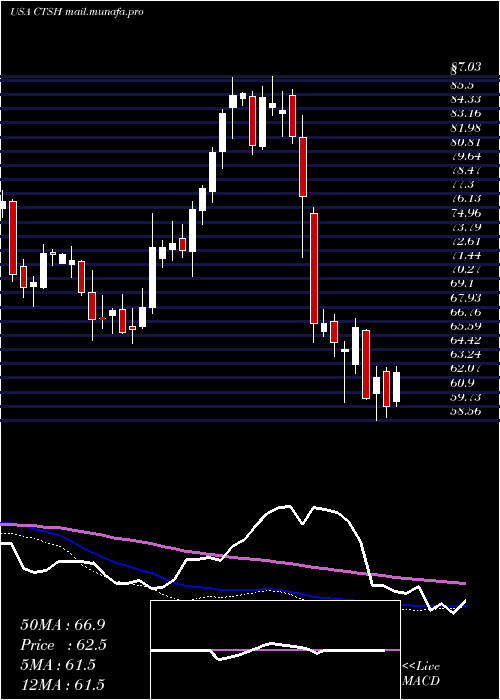Click the 70.27 price axis label

465,270
